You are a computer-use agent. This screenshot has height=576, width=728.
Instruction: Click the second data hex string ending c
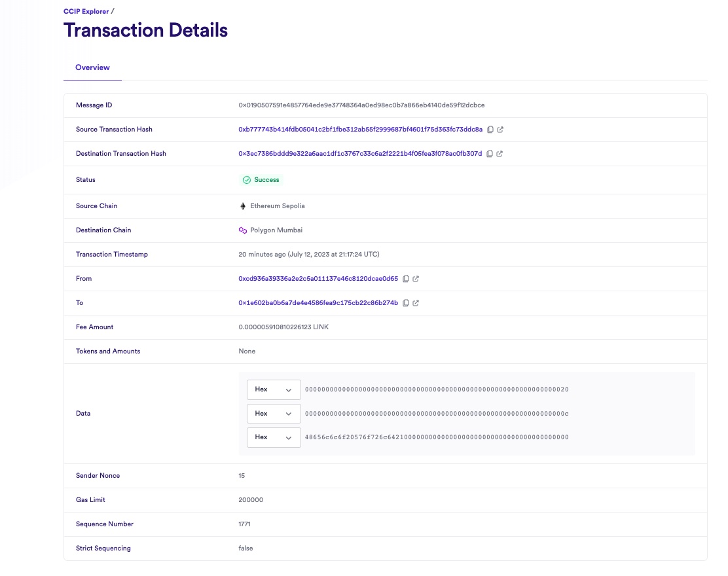point(437,414)
